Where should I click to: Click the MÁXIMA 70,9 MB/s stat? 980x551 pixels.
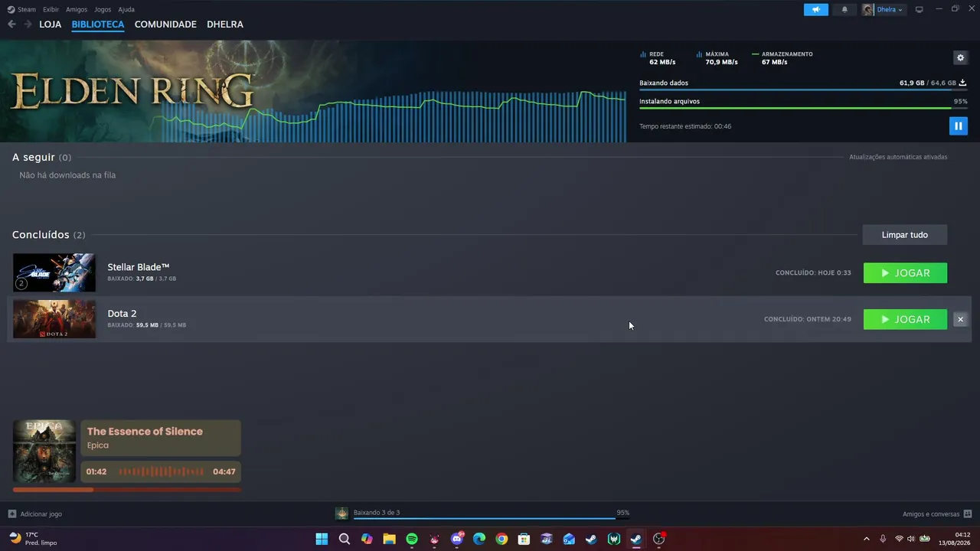(717, 58)
